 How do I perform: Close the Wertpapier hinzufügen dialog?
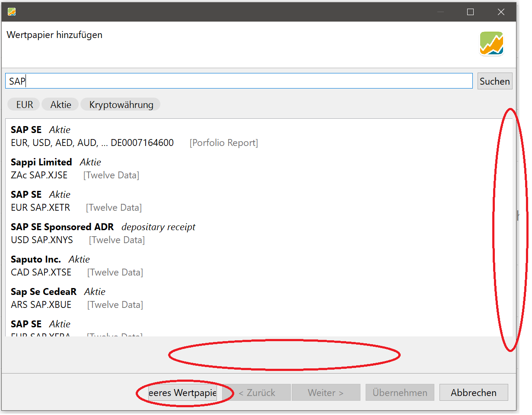(x=501, y=12)
